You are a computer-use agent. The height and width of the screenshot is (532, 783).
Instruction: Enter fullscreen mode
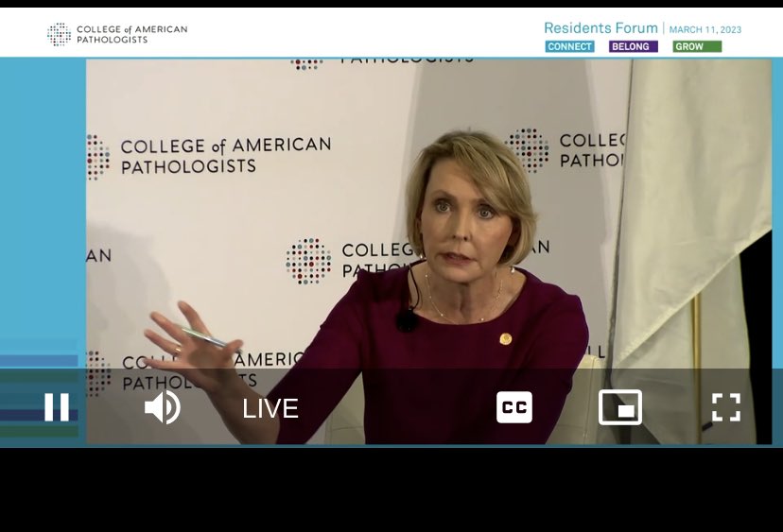coord(726,407)
